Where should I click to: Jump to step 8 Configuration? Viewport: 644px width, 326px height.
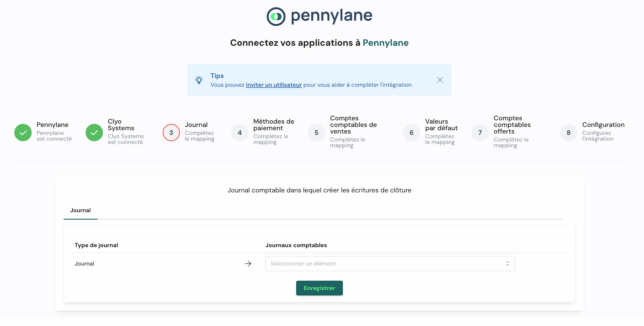pos(569,133)
